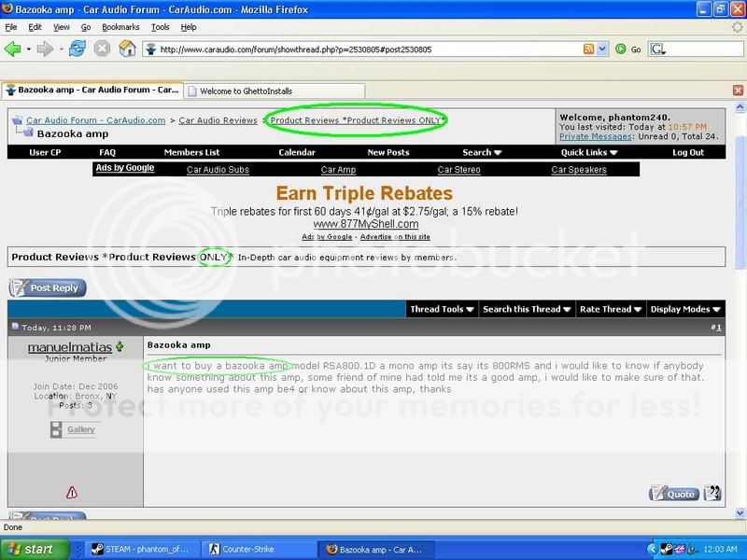Click the RSS feed icon in address bar
This screenshot has width=747, height=560.
click(589, 49)
